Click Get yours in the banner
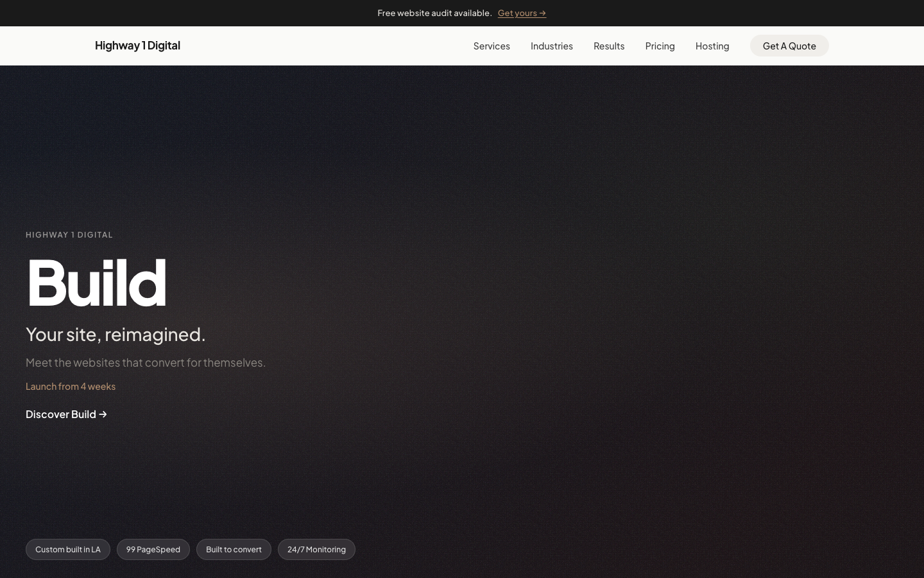Image resolution: width=924 pixels, height=578 pixels. [x=517, y=13]
